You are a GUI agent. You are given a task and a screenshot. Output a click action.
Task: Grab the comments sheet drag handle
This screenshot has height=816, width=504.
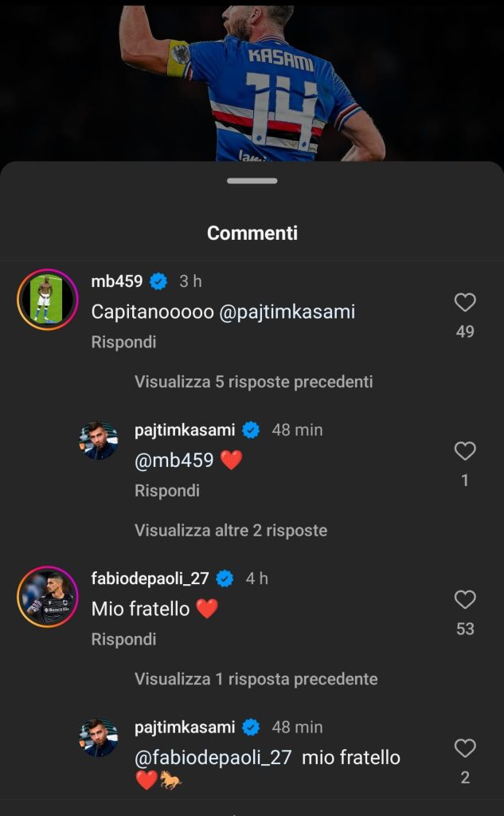pyautogui.click(x=252, y=181)
